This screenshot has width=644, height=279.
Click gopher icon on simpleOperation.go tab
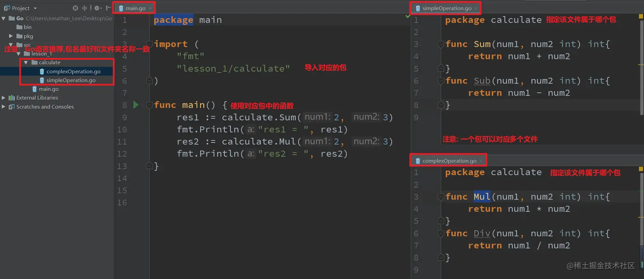pos(418,8)
